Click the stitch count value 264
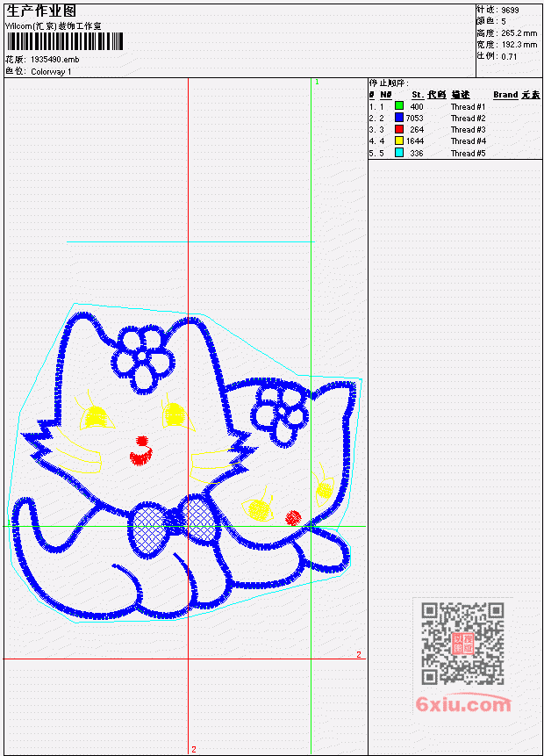This screenshot has height=756, width=544. point(417,130)
